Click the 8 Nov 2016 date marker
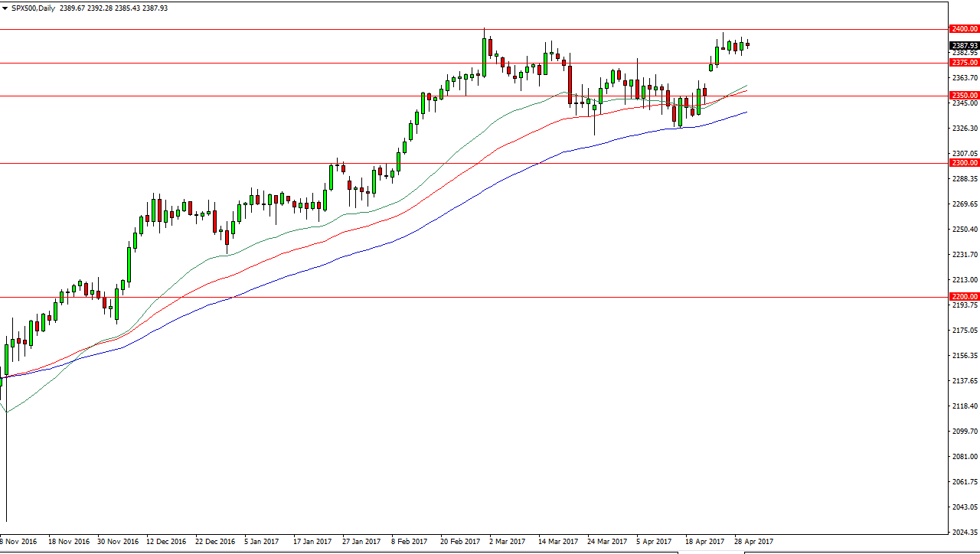980x554 pixels. pos(20,541)
